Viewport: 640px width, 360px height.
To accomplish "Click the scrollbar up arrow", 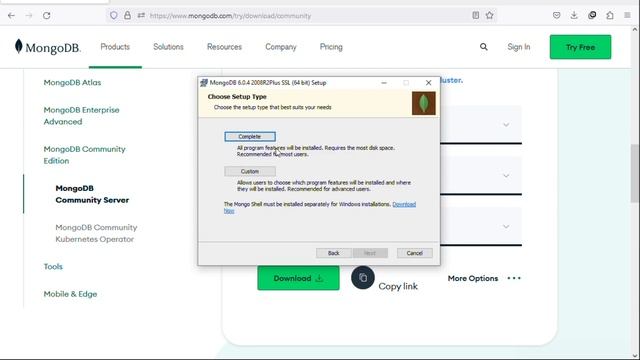I will click(x=635, y=30).
